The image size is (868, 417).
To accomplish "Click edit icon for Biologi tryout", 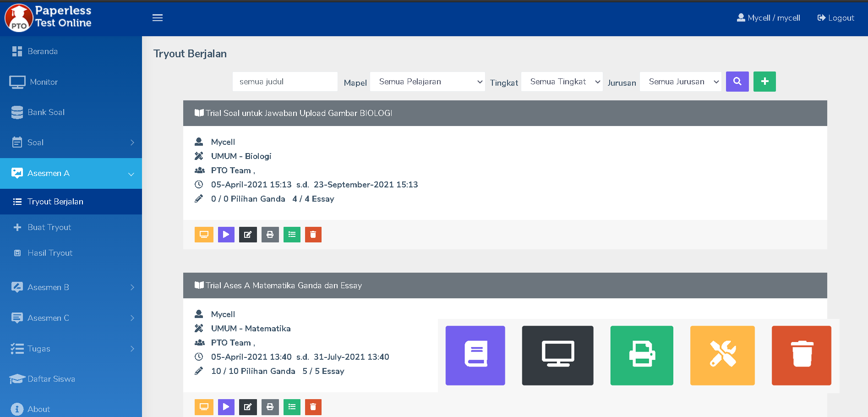I will 248,235.
